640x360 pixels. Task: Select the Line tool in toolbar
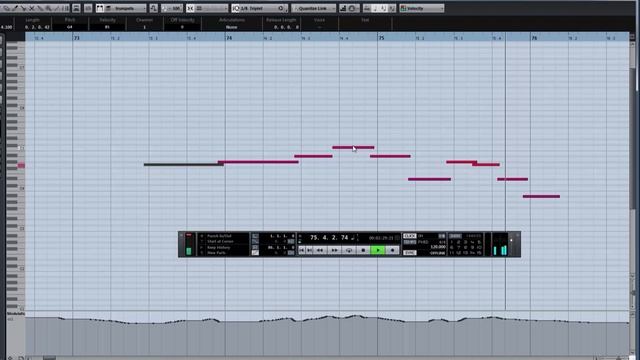(x=57, y=8)
